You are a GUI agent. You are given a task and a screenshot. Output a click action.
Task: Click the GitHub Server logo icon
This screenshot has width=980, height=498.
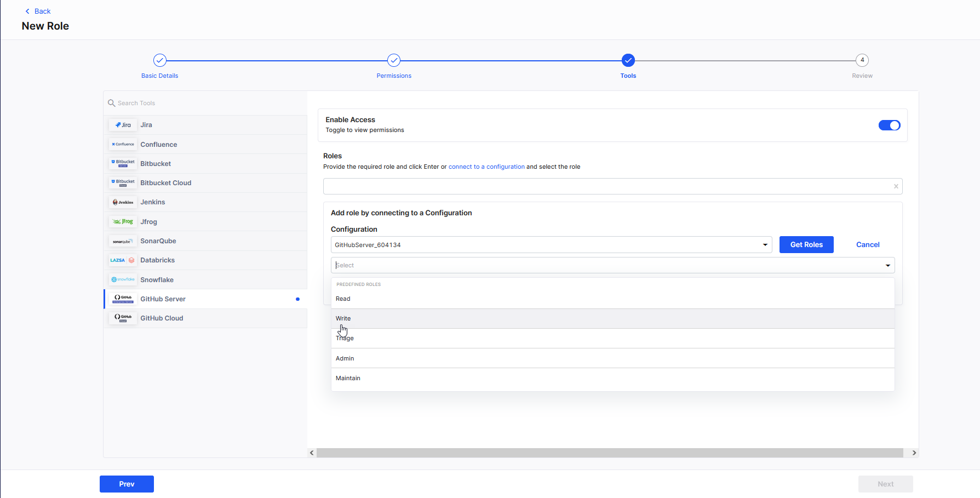pyautogui.click(x=123, y=299)
